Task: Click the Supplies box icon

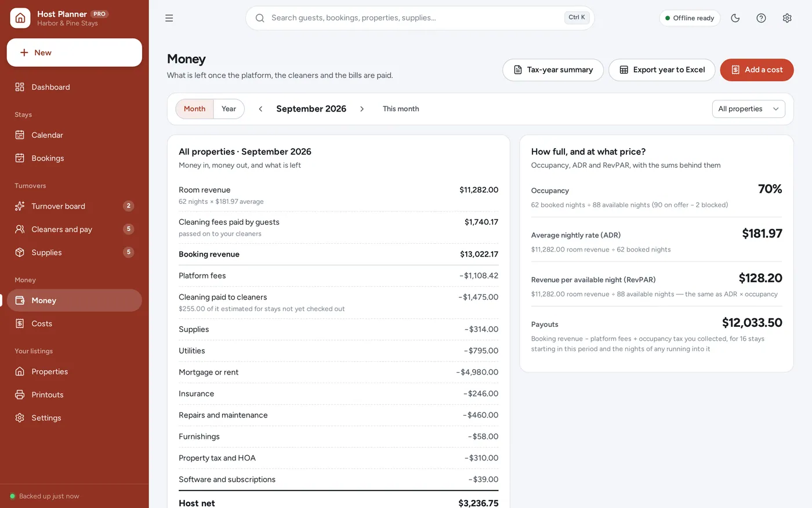Action: pyautogui.click(x=20, y=253)
